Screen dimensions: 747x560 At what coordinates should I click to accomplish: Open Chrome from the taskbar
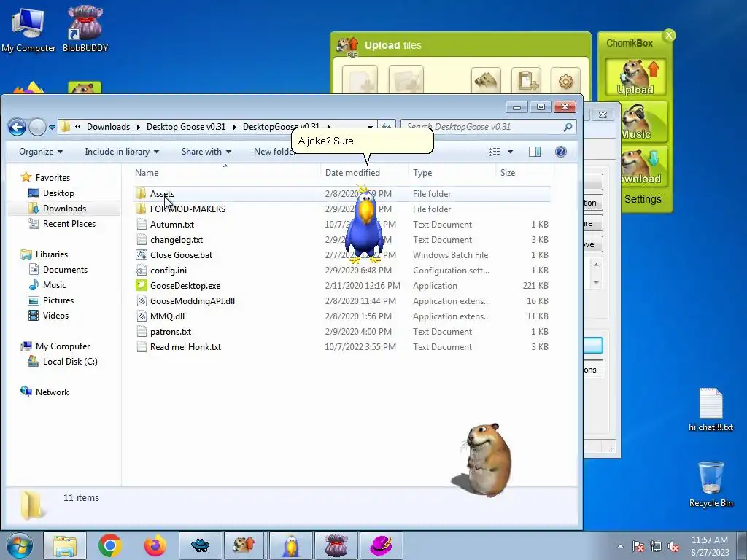pyautogui.click(x=109, y=545)
